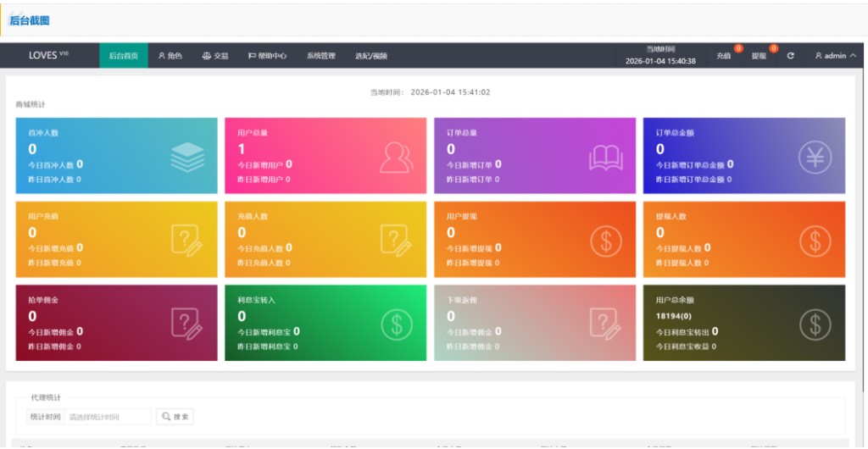Click the users icon on 用户总量 card

397,158
